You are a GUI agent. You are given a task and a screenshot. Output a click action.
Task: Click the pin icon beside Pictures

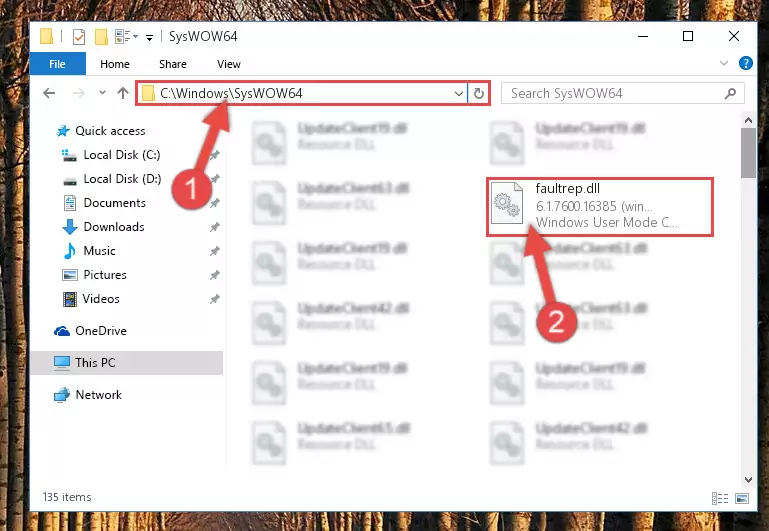(214, 275)
